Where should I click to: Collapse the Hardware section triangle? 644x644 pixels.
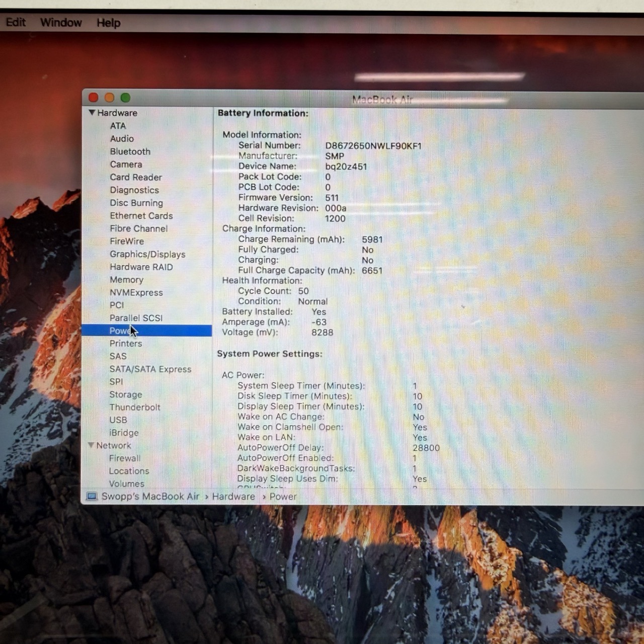92,113
